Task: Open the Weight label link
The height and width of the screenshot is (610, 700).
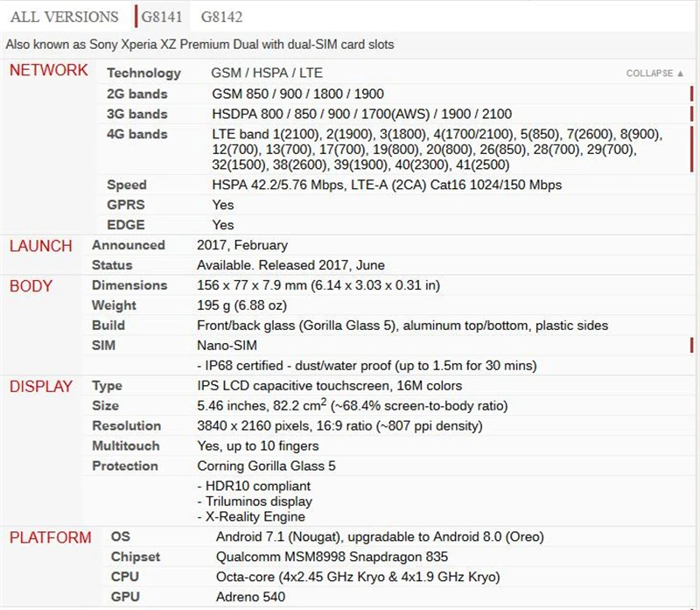Action: click(x=114, y=305)
